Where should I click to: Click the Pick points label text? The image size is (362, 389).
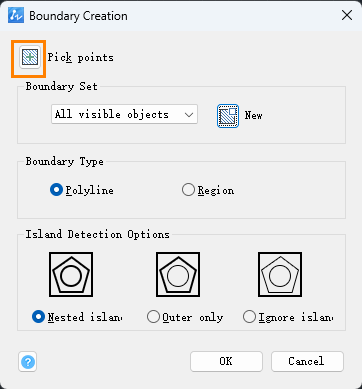[x=81, y=57]
